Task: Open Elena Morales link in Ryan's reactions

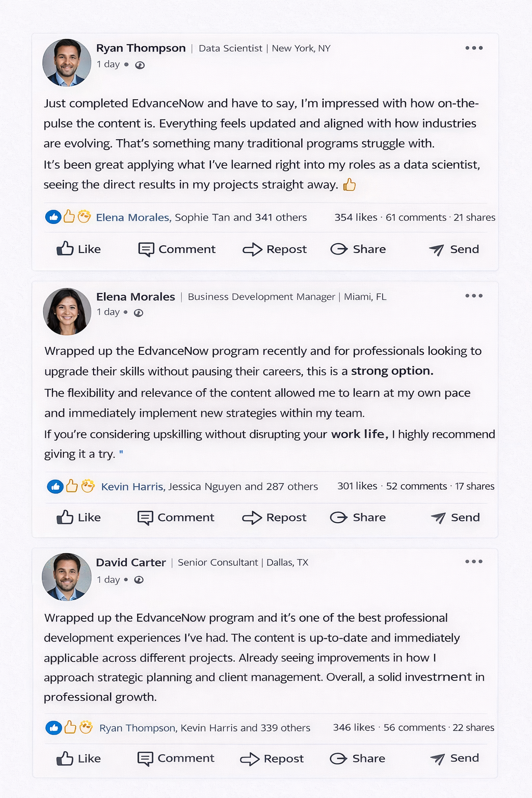Action: [x=133, y=218]
